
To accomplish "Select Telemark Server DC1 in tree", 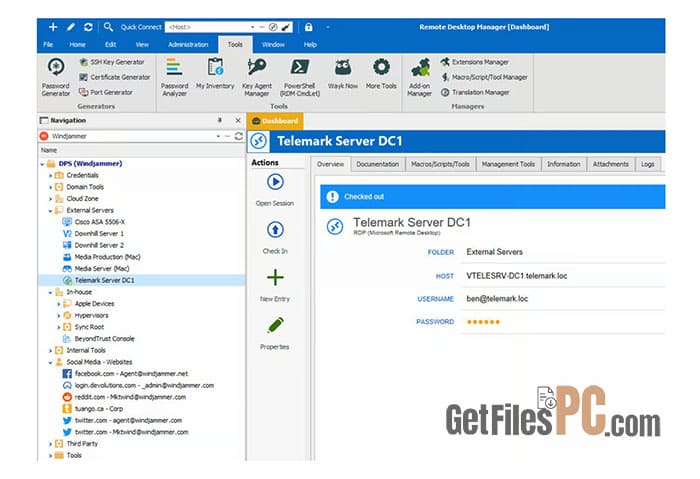I will click(x=99, y=280).
